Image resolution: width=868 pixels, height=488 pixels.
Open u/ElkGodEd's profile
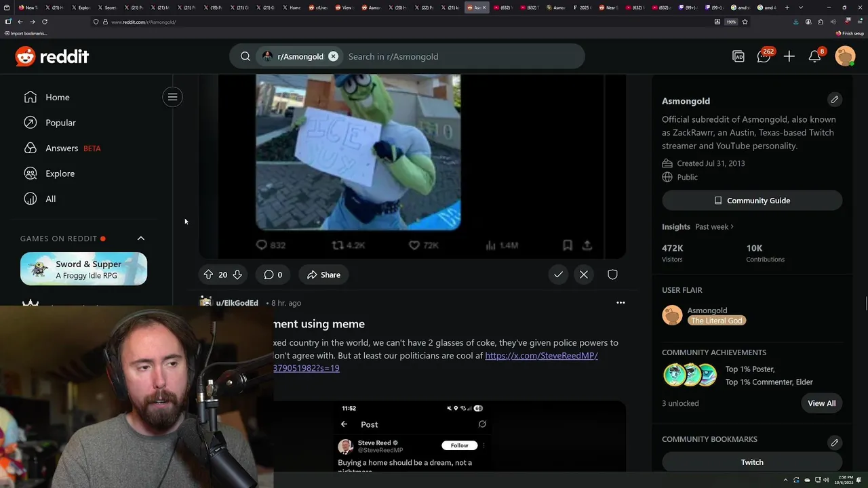pos(237,303)
